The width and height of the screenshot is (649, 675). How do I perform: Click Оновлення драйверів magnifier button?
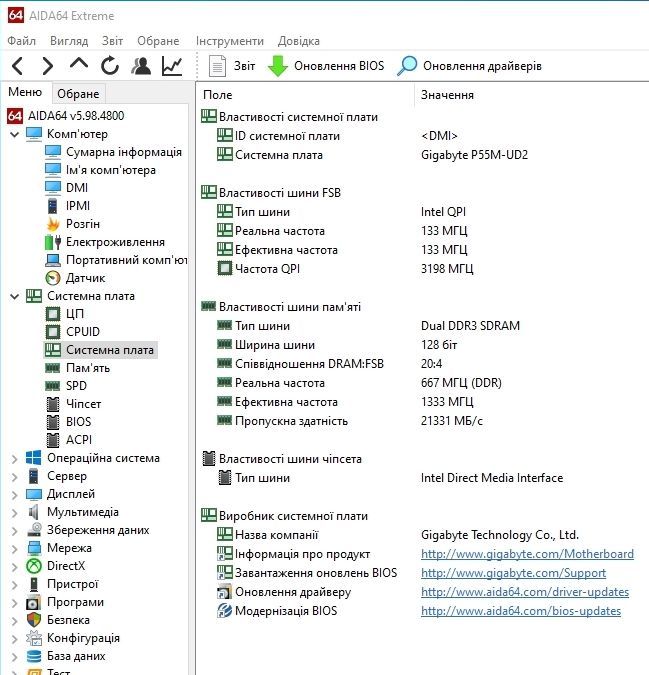pyautogui.click(x=469, y=66)
